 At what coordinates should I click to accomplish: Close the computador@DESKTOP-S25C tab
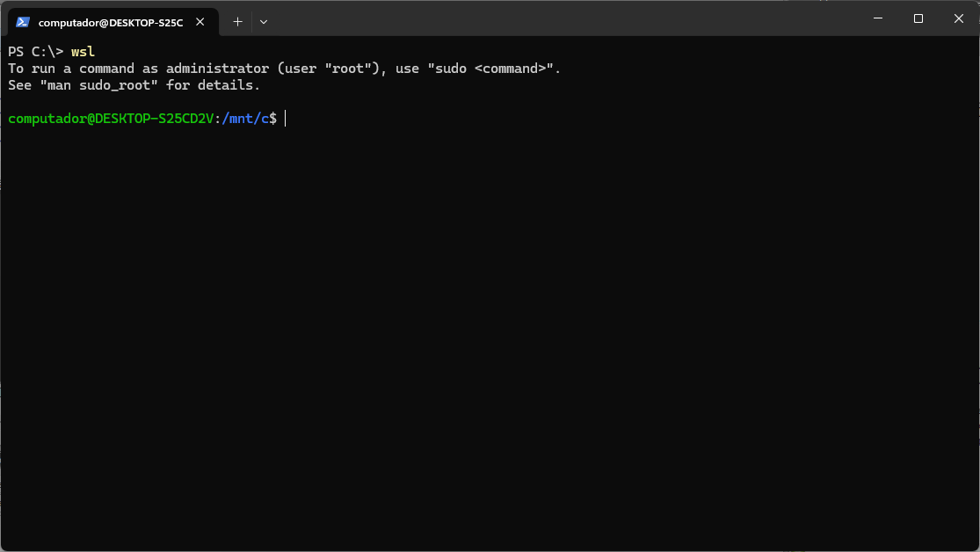pyautogui.click(x=200, y=22)
